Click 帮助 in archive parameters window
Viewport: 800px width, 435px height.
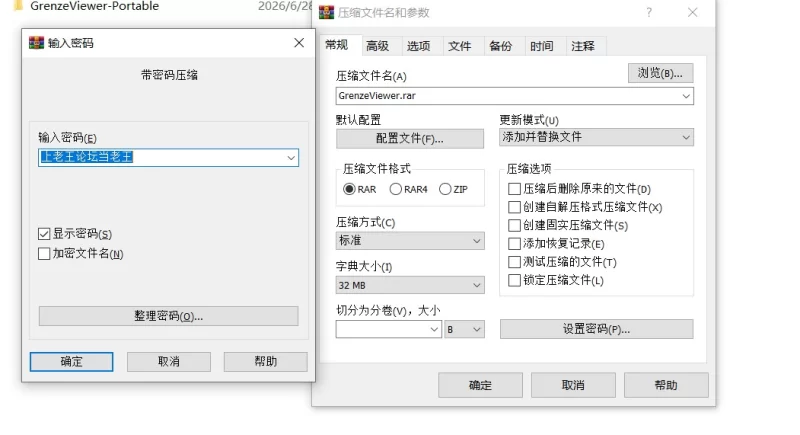pyautogui.click(x=666, y=385)
